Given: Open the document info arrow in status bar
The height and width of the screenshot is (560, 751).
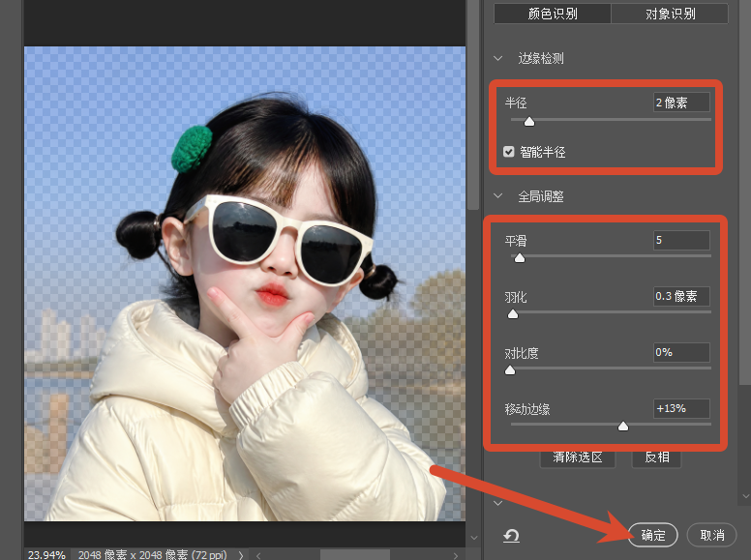Looking at the screenshot, I should (241, 555).
